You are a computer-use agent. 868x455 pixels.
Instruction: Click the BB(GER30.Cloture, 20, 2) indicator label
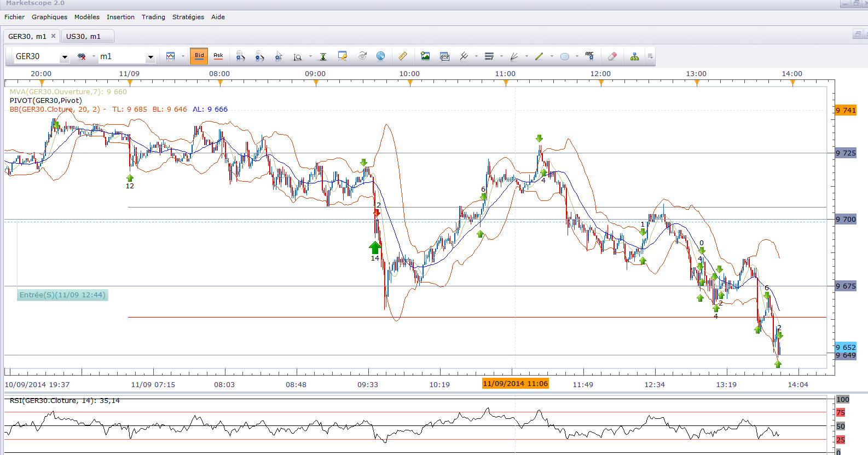(x=55, y=110)
